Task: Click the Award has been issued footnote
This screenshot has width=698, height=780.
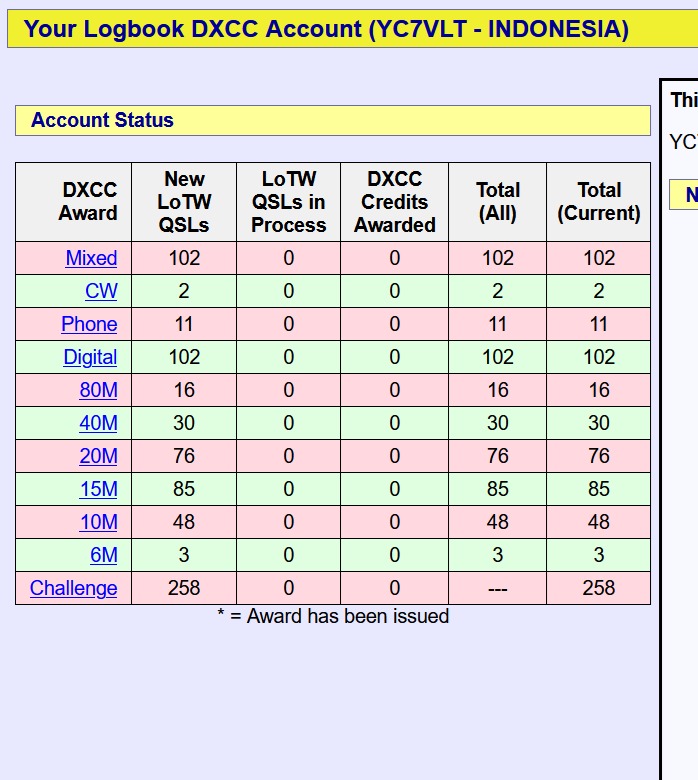Action: point(333,616)
